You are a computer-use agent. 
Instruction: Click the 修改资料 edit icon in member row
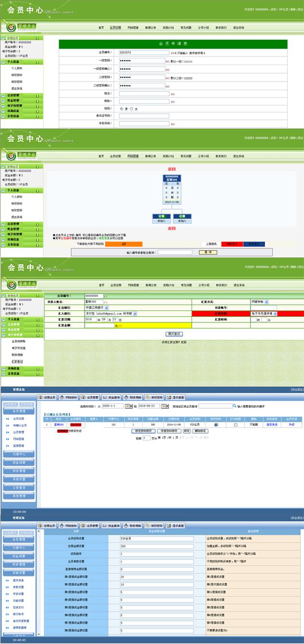(216, 425)
